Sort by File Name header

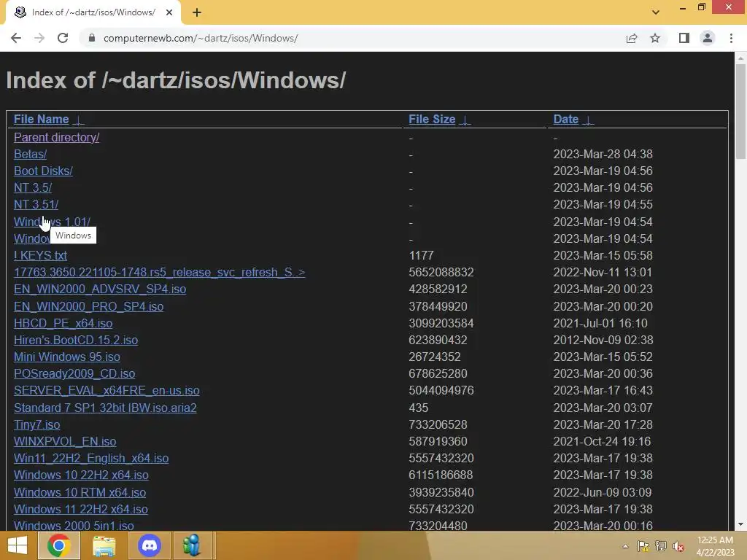point(42,119)
